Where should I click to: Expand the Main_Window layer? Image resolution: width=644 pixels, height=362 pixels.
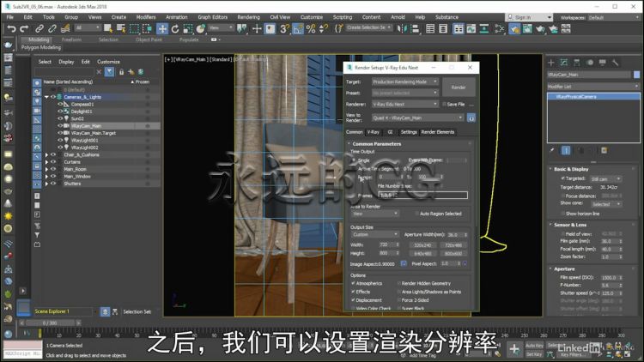click(46, 177)
